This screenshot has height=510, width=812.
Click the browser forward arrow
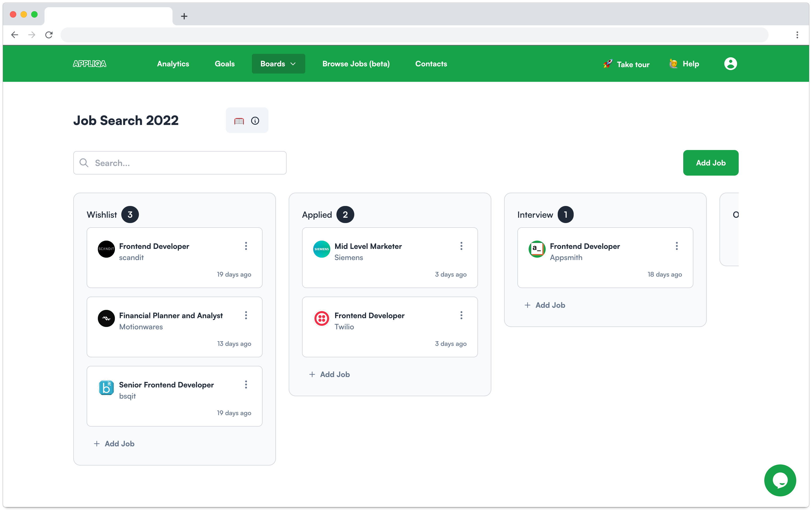click(x=32, y=35)
